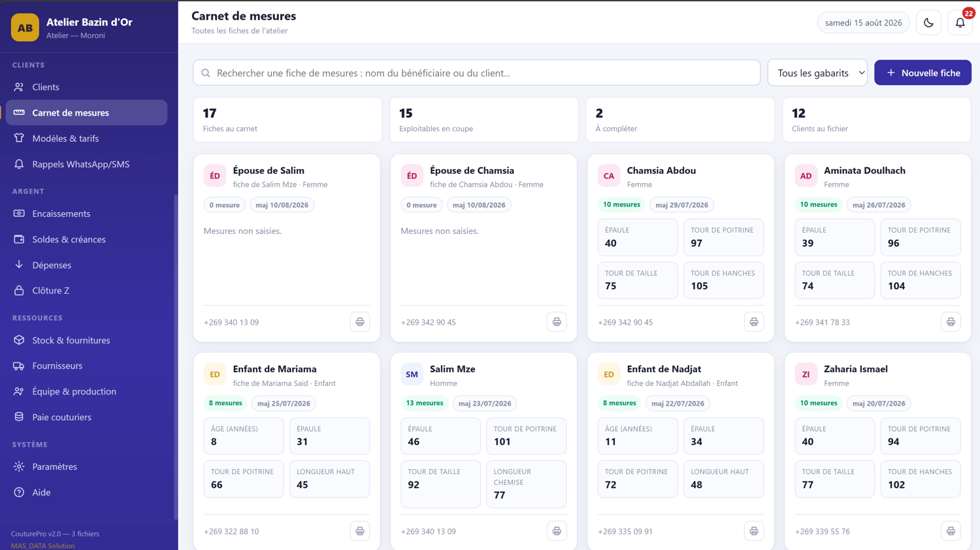Click the measurement search field
Viewport: 980px width, 550px height.
tap(476, 73)
